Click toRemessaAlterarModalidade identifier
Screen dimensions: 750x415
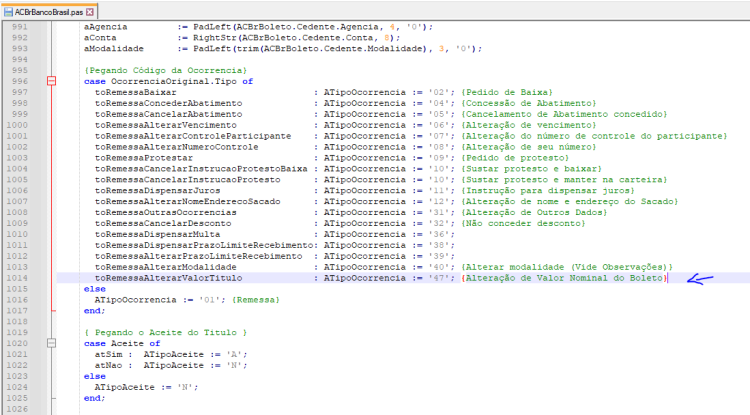point(165,267)
